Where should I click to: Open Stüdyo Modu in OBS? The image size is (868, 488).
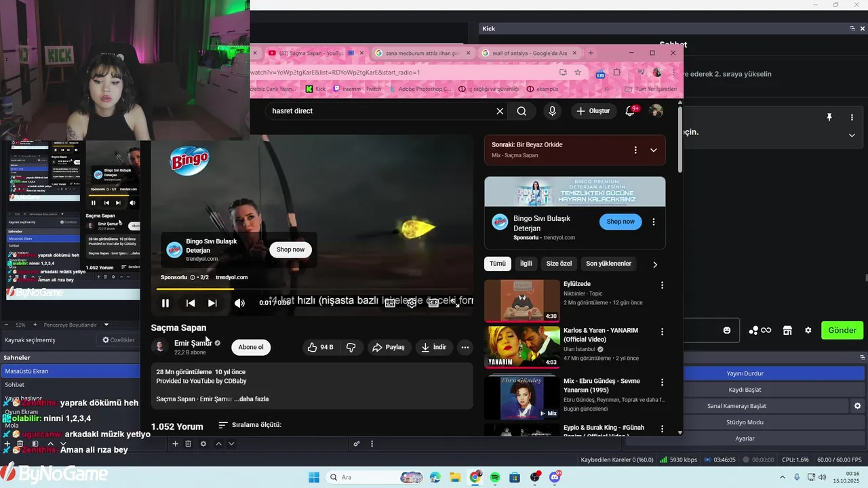coord(745,422)
